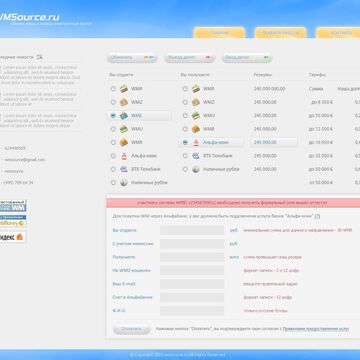Click the Обменять button
Image resolution: width=360 pixels, height=360 pixels.
[132, 57]
